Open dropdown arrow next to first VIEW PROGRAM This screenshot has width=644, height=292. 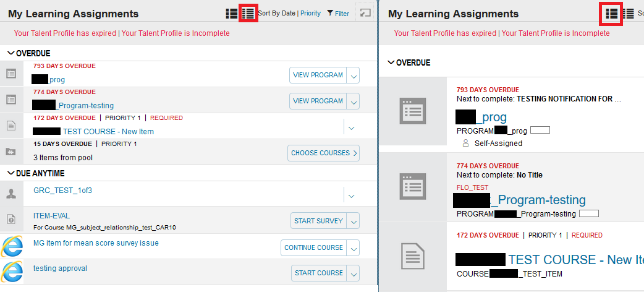coord(354,75)
